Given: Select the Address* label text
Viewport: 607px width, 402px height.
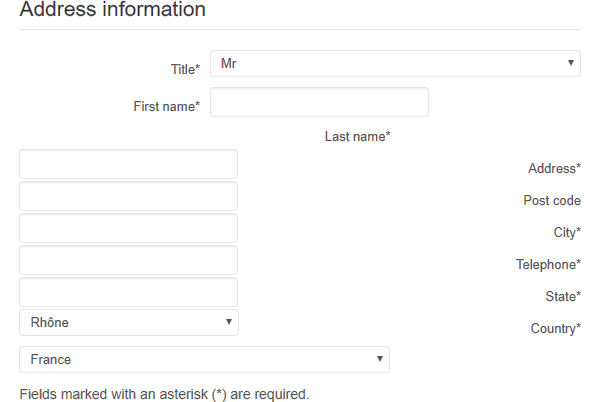Looking at the screenshot, I should (554, 169).
